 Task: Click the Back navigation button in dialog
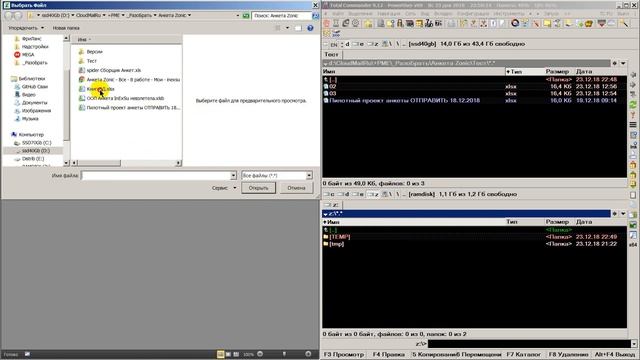tap(9, 16)
